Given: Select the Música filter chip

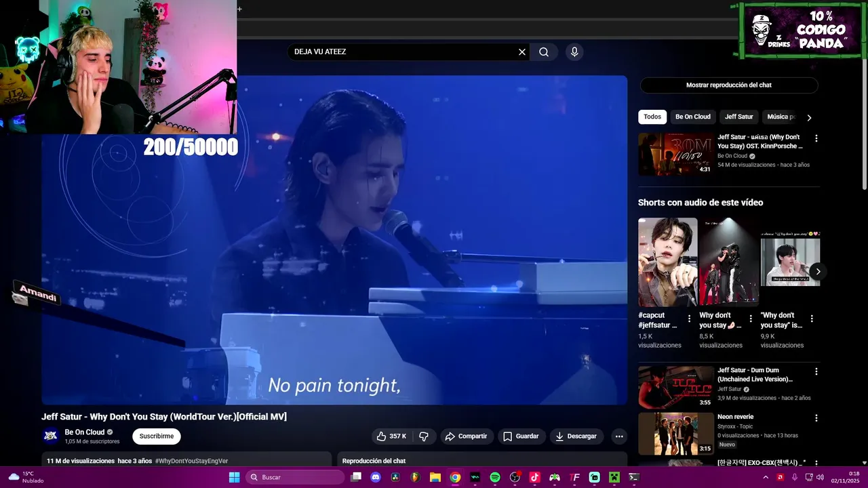Looking at the screenshot, I should click(781, 117).
